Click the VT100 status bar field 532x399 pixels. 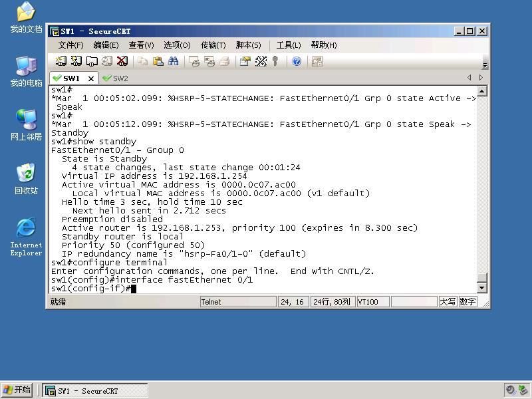[x=372, y=302]
